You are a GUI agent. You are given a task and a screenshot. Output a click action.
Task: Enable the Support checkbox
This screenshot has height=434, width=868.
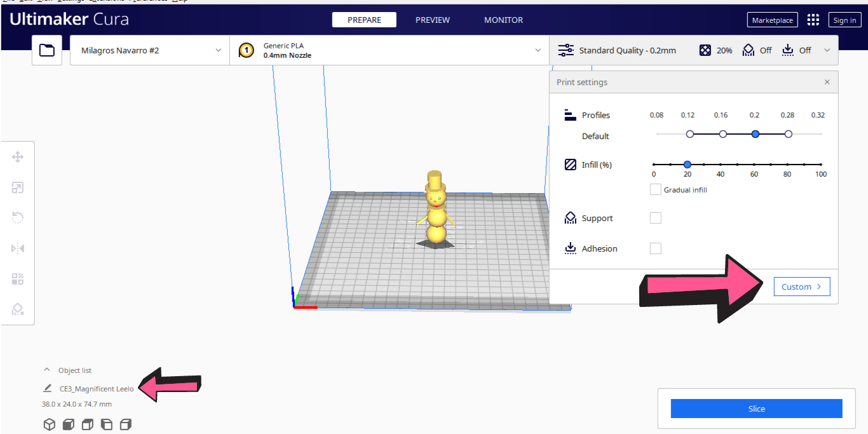click(655, 218)
